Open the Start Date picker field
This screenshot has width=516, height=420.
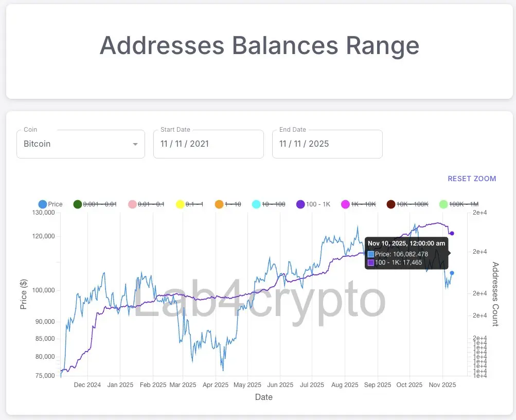pos(208,144)
